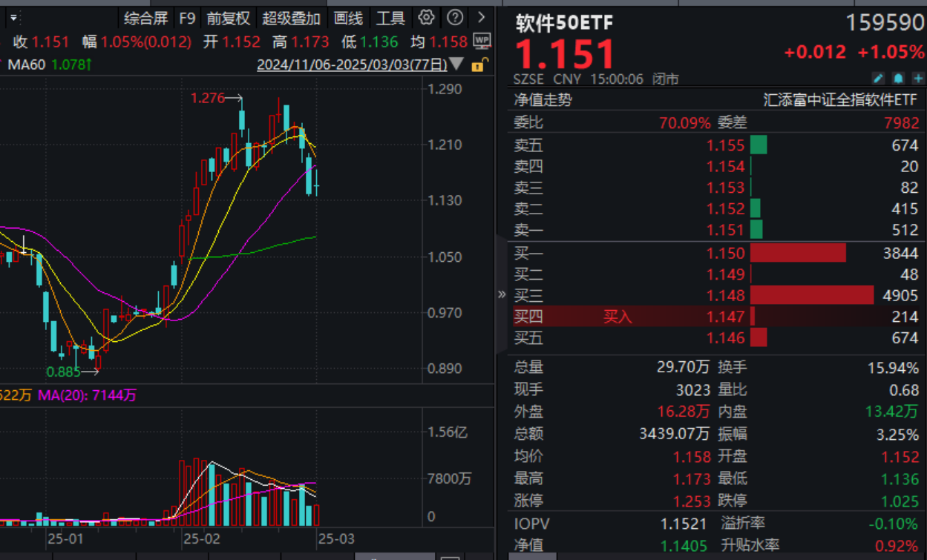Open the settings gear icon
The image size is (927, 560).
pos(425,18)
